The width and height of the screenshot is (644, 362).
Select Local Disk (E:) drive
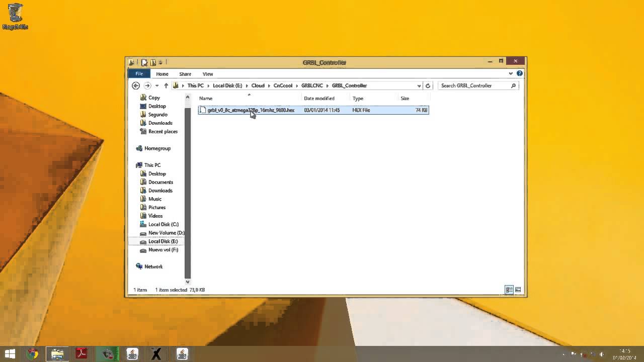pyautogui.click(x=163, y=241)
